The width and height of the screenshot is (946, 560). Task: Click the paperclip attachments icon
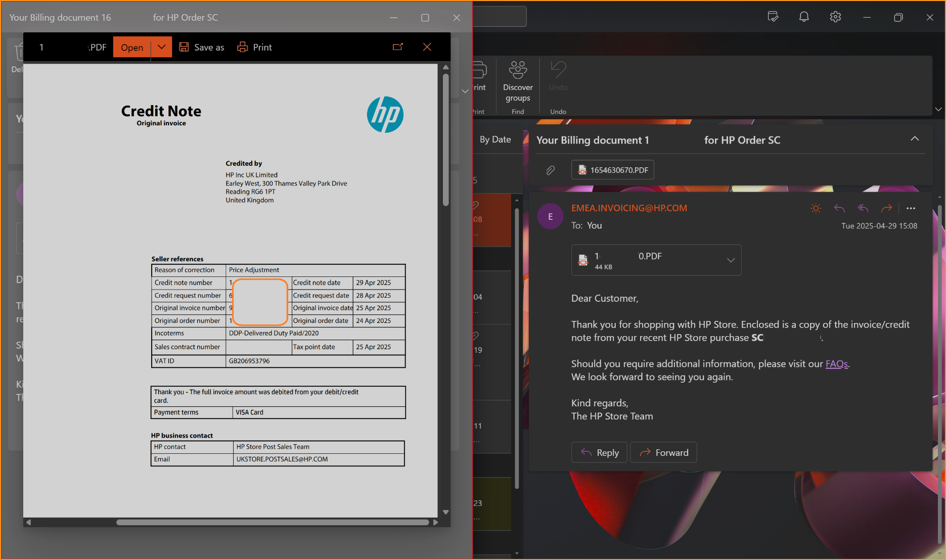[x=550, y=170]
